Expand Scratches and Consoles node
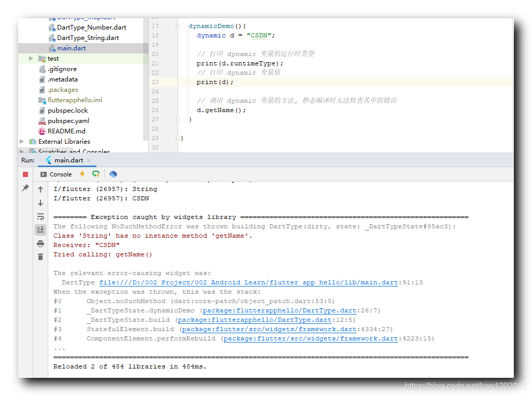 22,151
